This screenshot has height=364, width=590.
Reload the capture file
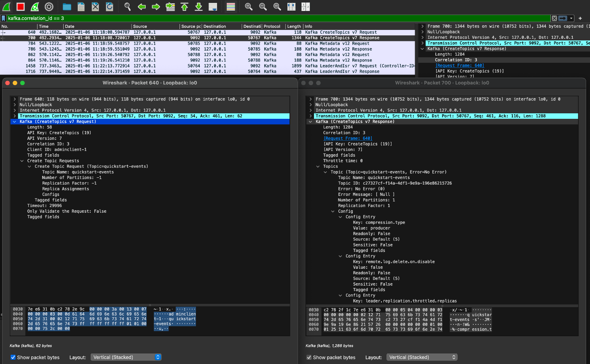coord(110,6)
